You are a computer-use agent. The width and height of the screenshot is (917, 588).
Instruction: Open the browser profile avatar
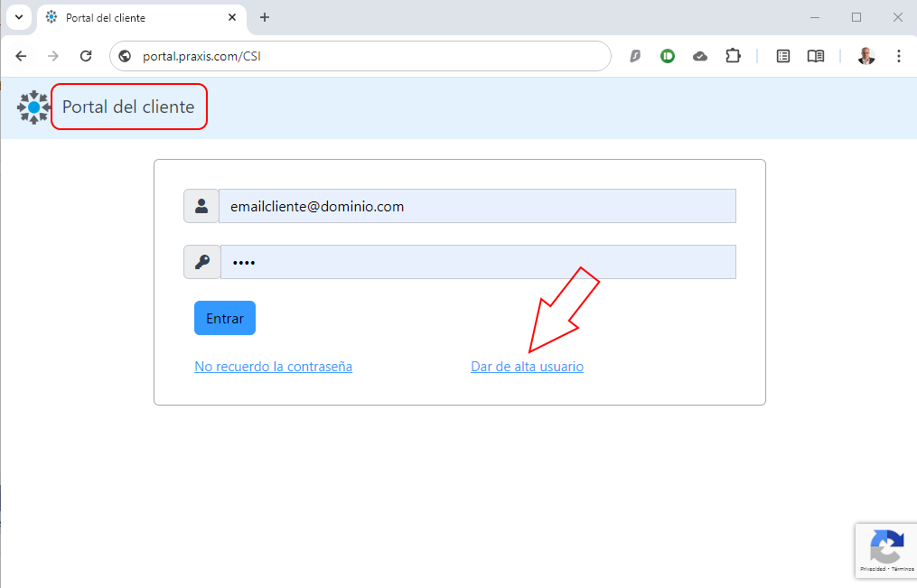[866, 56]
